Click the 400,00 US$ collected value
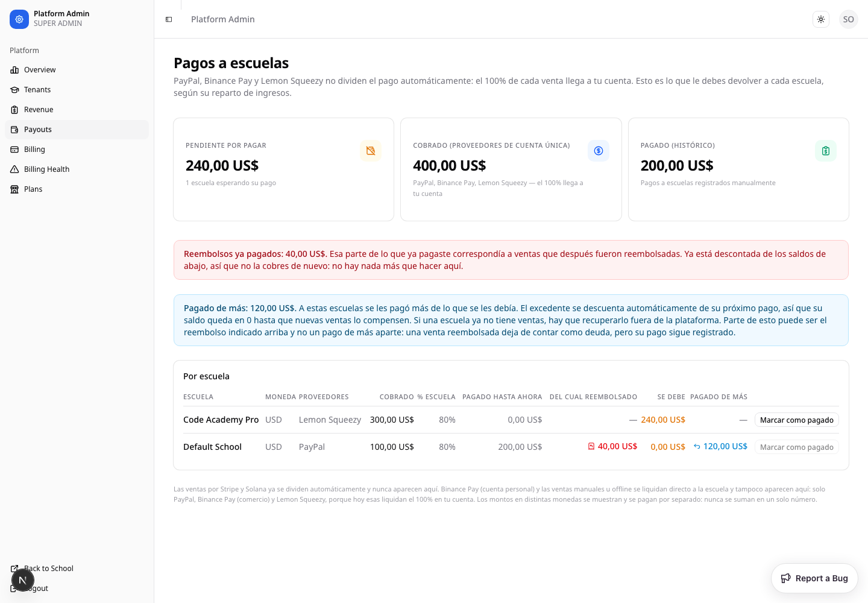The image size is (868, 603). pos(449,165)
